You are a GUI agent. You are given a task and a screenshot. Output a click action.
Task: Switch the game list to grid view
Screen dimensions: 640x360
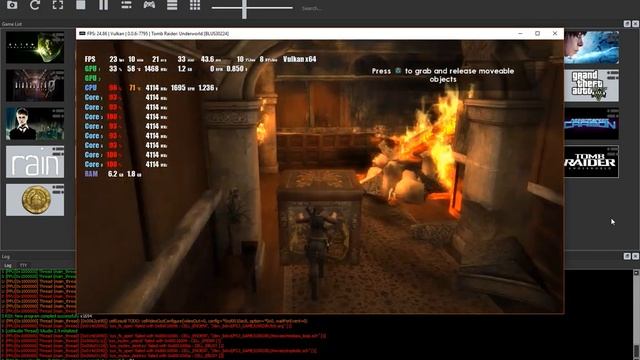[195, 5]
